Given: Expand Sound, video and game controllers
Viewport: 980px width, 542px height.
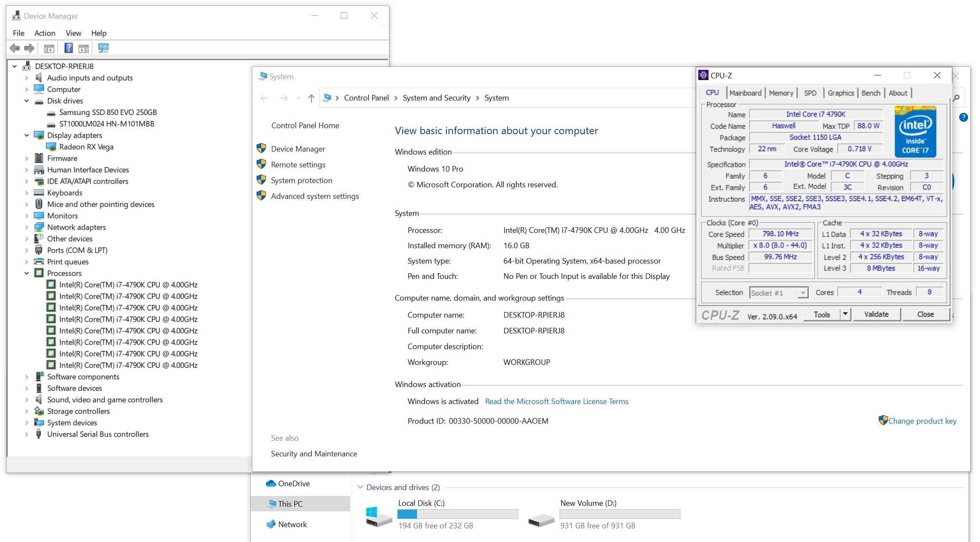Looking at the screenshot, I should pyautogui.click(x=26, y=400).
